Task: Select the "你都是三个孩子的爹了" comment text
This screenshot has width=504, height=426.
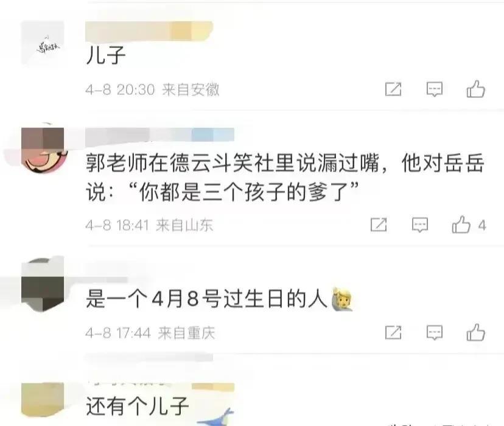Action: click(244, 192)
